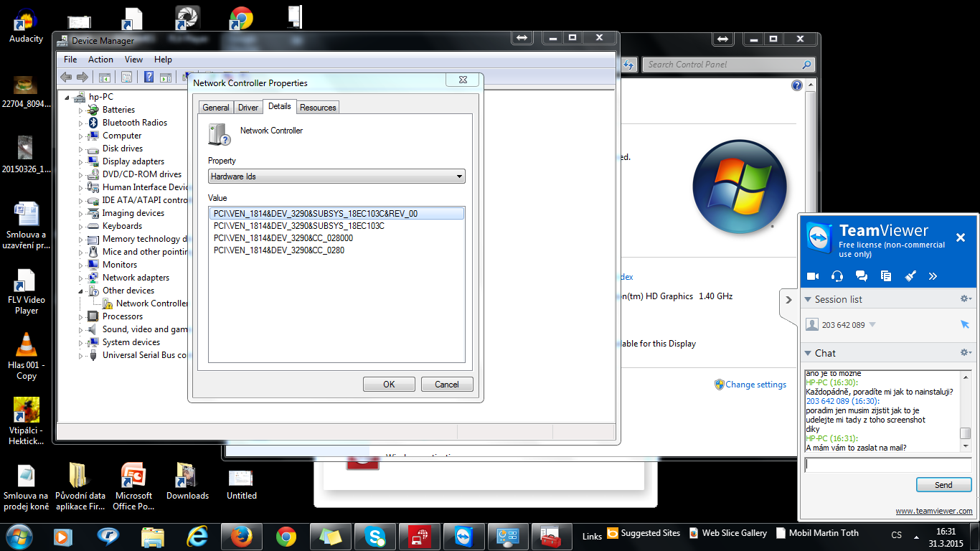Viewport: 980px width, 551px height.
Task: Open the Action menu in Device Manager
Action: [100, 60]
